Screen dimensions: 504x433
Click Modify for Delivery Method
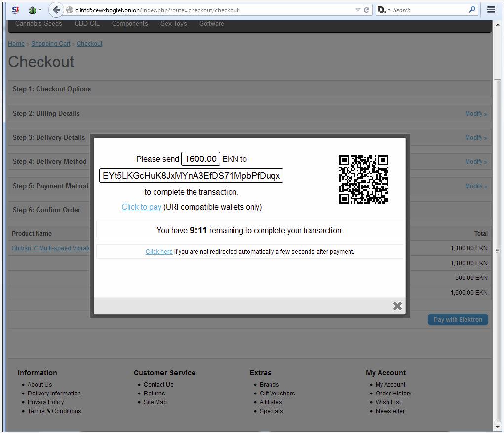point(476,161)
